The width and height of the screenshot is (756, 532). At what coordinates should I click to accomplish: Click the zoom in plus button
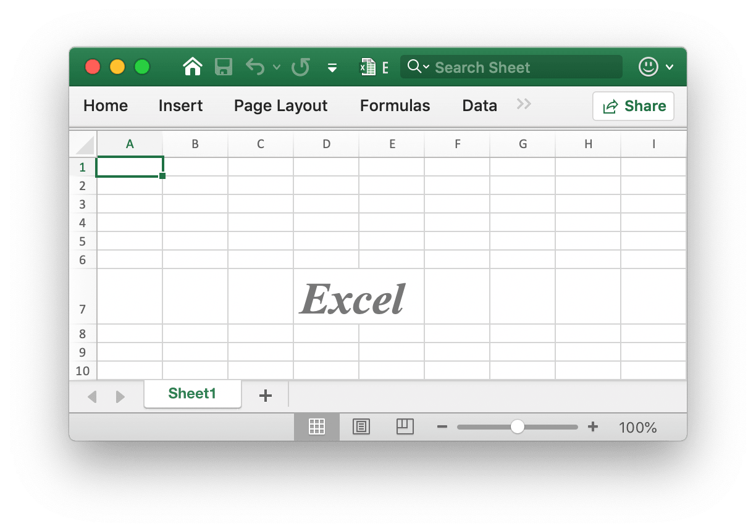pyautogui.click(x=593, y=426)
